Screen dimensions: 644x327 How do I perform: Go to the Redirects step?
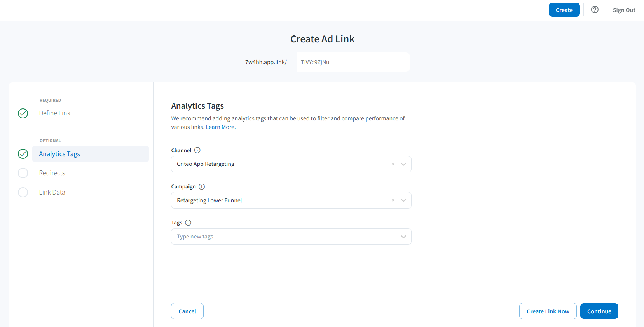pos(52,173)
